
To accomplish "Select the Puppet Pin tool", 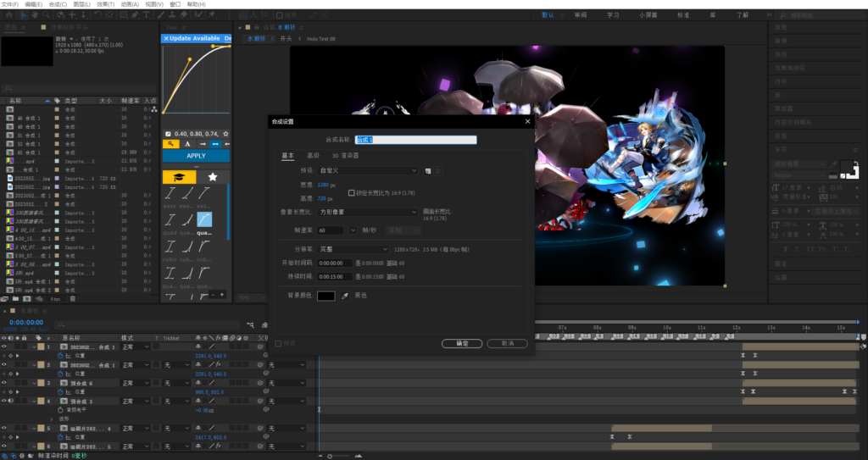I will pos(212,15).
